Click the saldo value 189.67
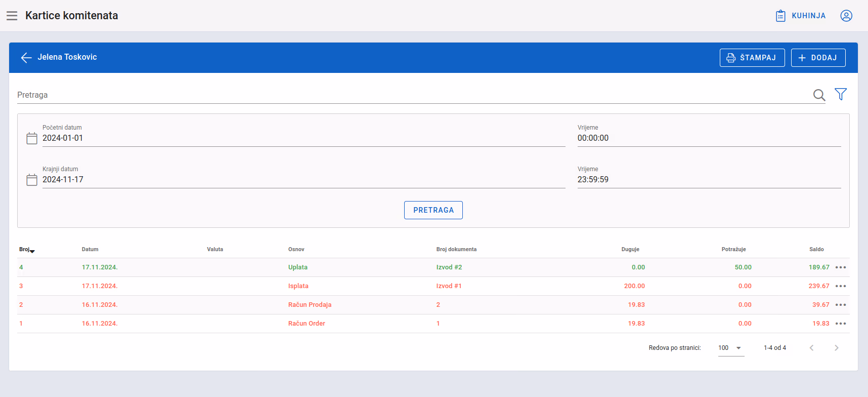Screen dimensions: 868x397 [x=819, y=267]
